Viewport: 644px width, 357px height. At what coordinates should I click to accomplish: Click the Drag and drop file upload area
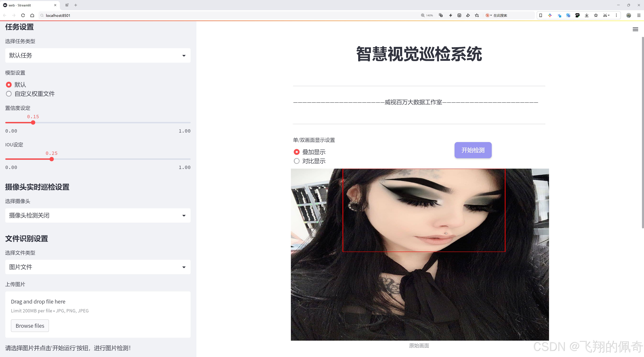(98, 314)
